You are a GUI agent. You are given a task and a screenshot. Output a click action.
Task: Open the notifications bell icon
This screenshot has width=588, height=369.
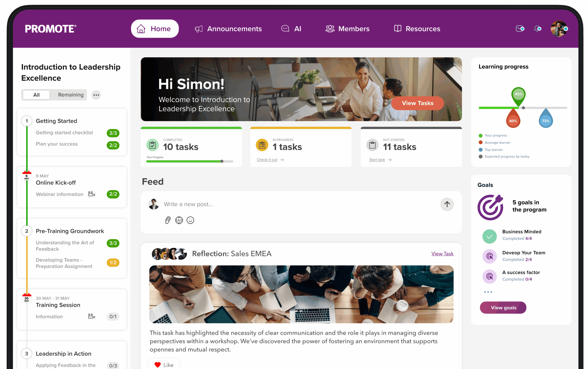537,28
